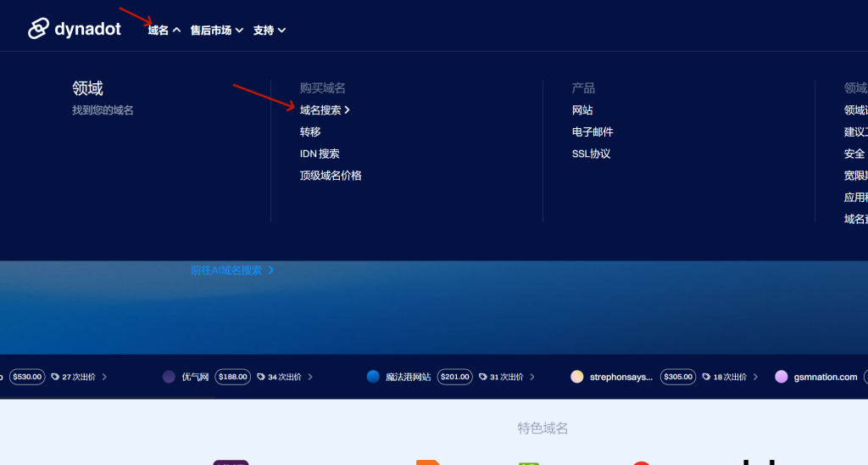Click the strephonsays avatar circle

point(576,377)
